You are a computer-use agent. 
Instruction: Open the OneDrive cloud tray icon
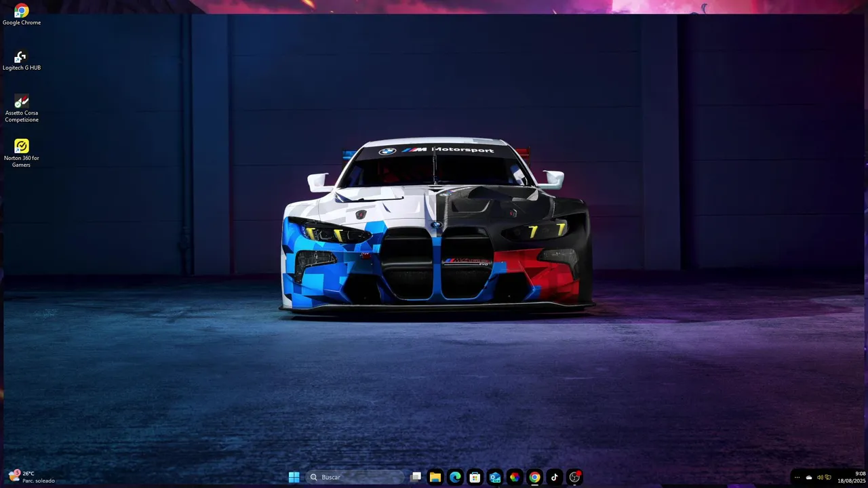tap(809, 477)
